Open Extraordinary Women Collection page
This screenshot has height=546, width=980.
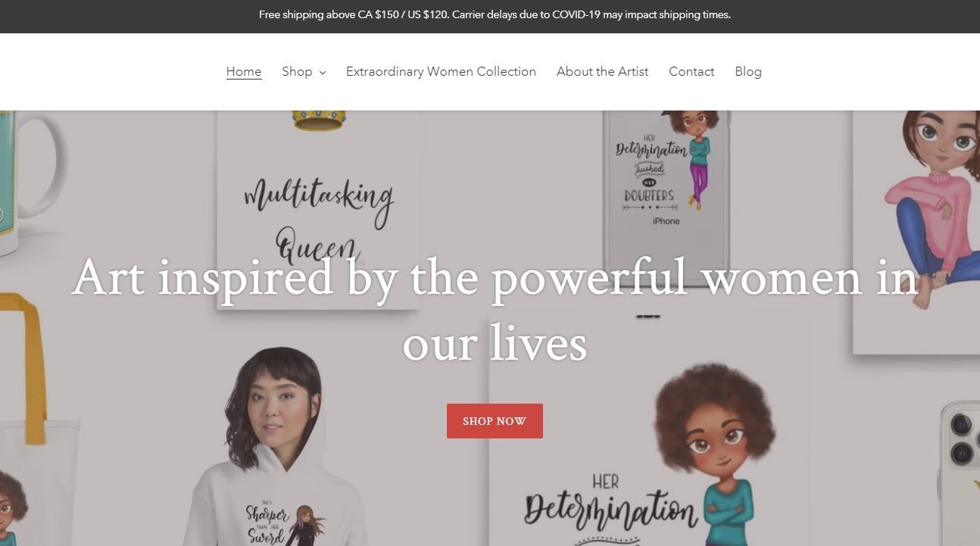pos(441,71)
